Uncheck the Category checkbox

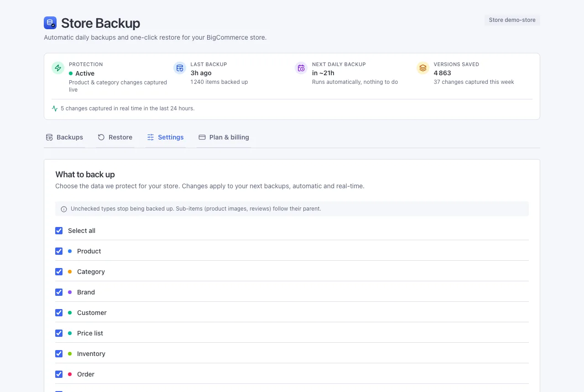[59, 272]
